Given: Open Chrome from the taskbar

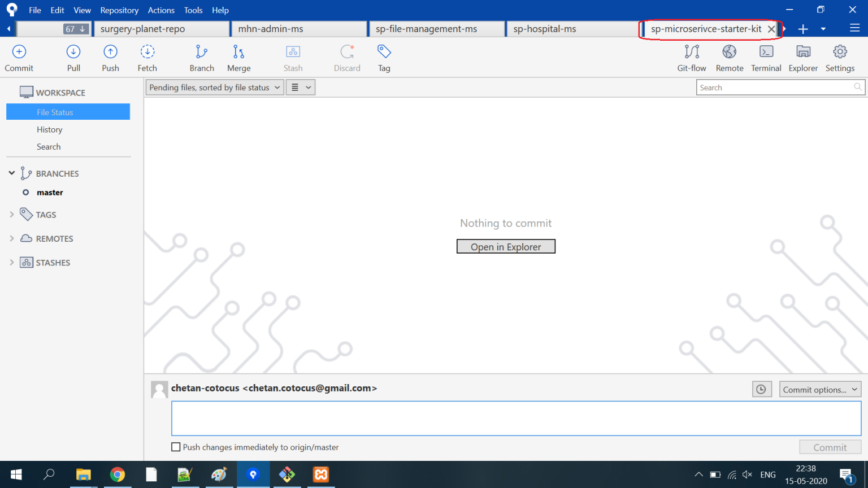Looking at the screenshot, I should [x=118, y=474].
